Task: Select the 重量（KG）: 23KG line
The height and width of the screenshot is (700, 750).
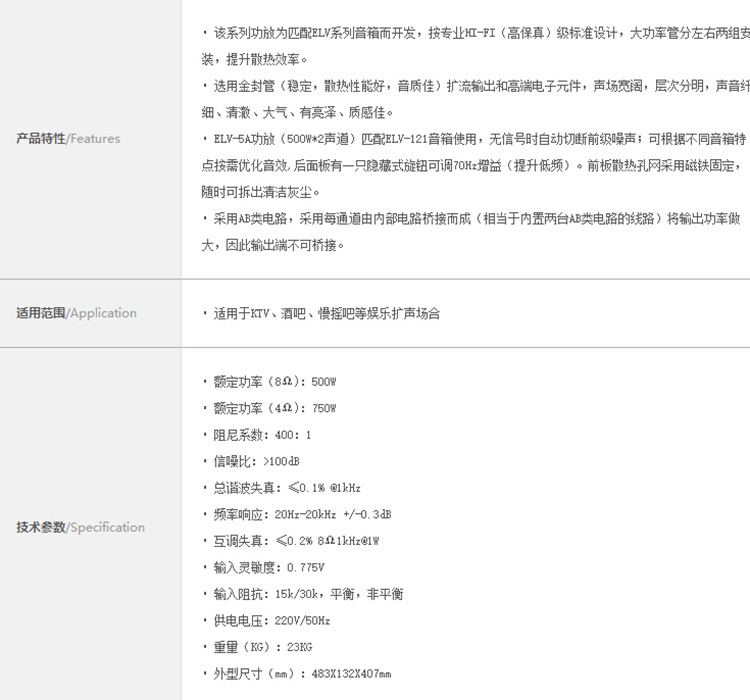Action: (262, 647)
